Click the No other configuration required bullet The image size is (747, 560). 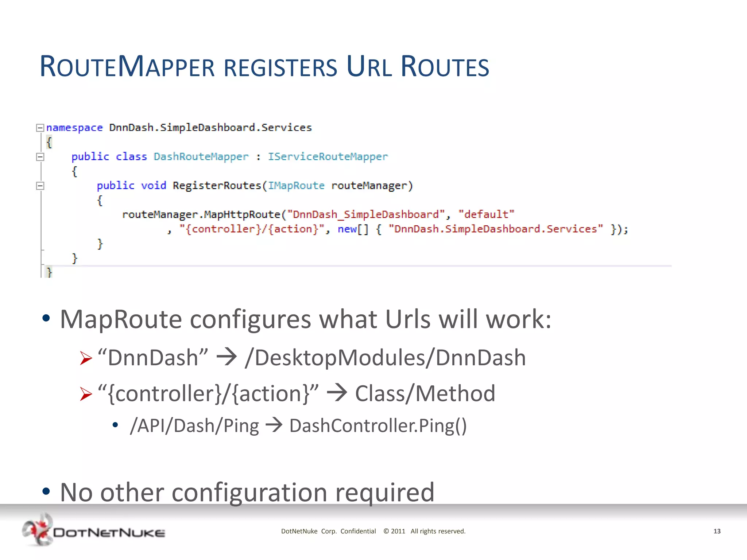click(247, 492)
